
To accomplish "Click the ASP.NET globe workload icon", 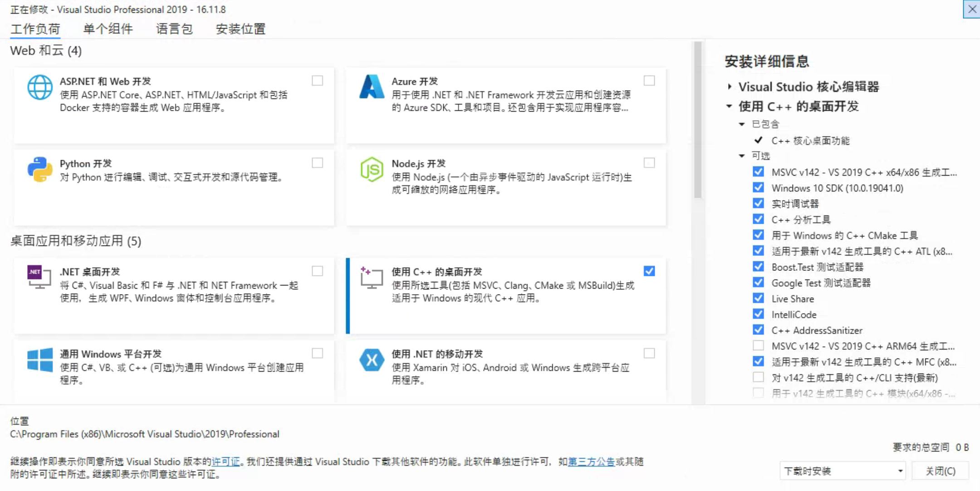I will (x=40, y=87).
